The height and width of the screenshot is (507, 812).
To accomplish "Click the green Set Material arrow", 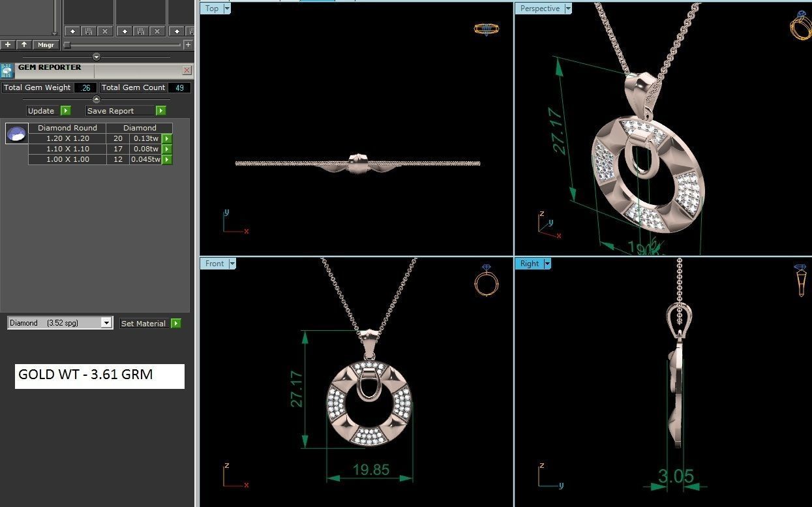I will (x=176, y=323).
